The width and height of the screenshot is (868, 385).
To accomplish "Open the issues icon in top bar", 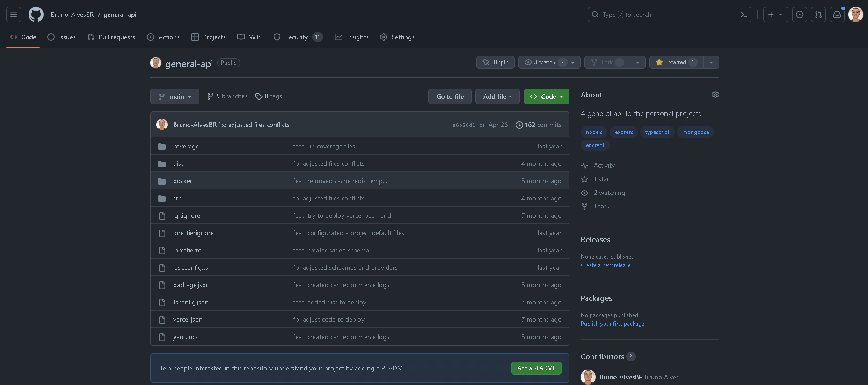I will coord(800,15).
